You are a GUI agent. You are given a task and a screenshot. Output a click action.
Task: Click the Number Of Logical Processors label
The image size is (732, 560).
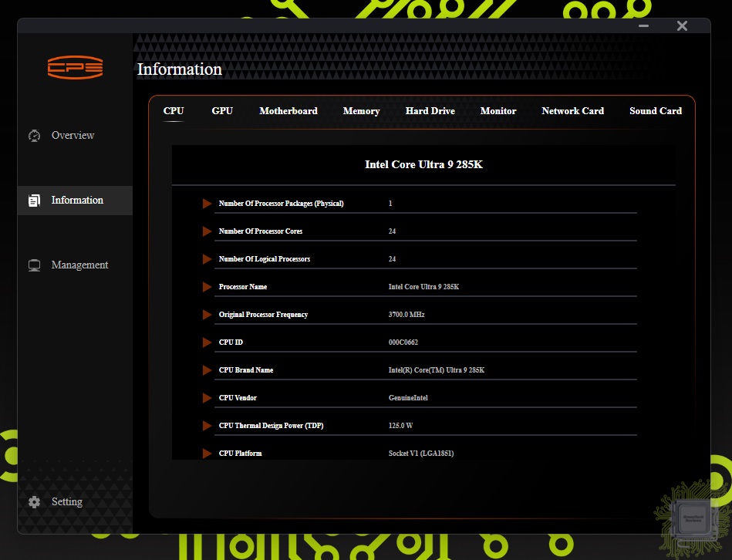point(265,259)
